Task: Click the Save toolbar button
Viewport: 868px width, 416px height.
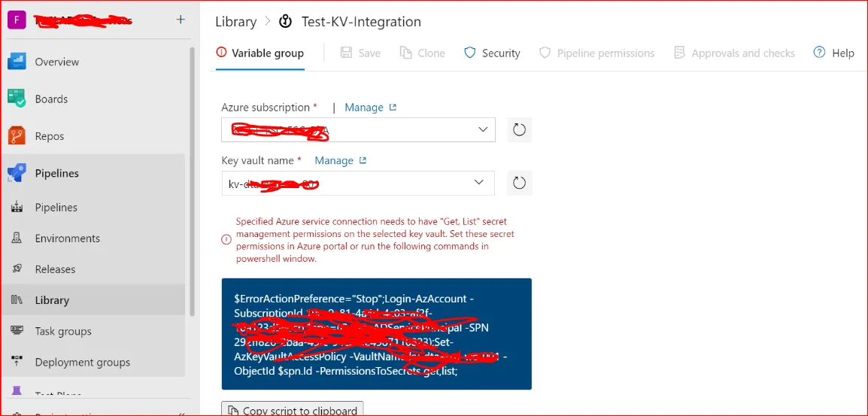Action: point(360,53)
